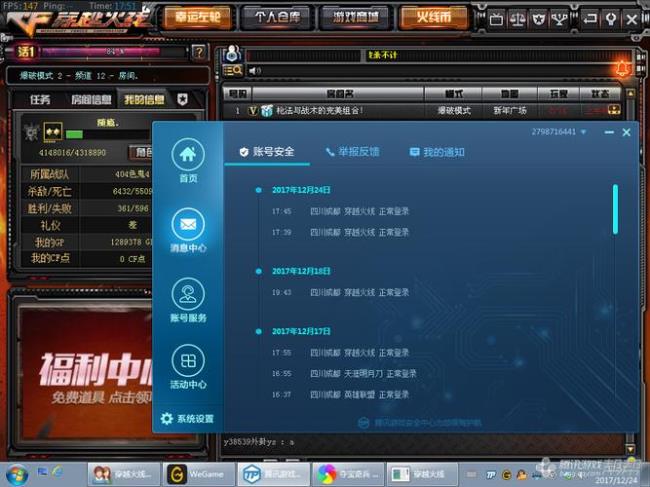
Task: Click the balance scales icon in top toolbar
Action: click(517, 19)
